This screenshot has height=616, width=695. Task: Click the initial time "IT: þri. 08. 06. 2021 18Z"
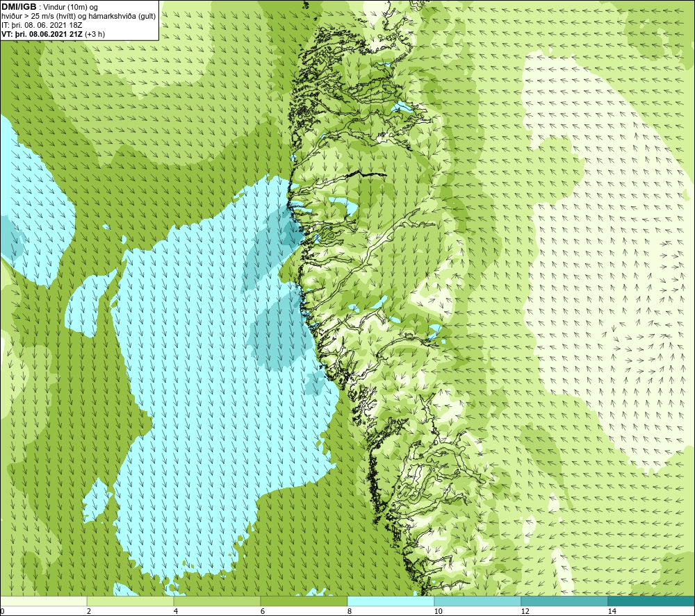(x=42, y=25)
